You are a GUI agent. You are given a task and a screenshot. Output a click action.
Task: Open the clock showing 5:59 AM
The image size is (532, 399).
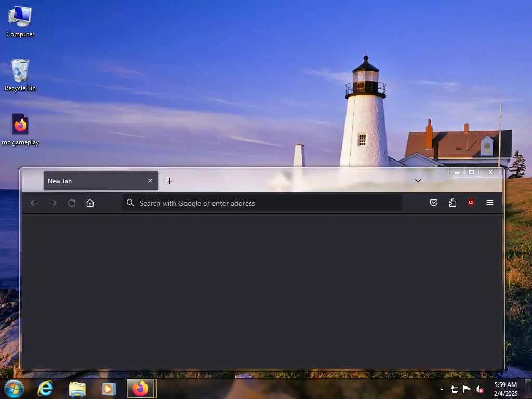pos(506,389)
